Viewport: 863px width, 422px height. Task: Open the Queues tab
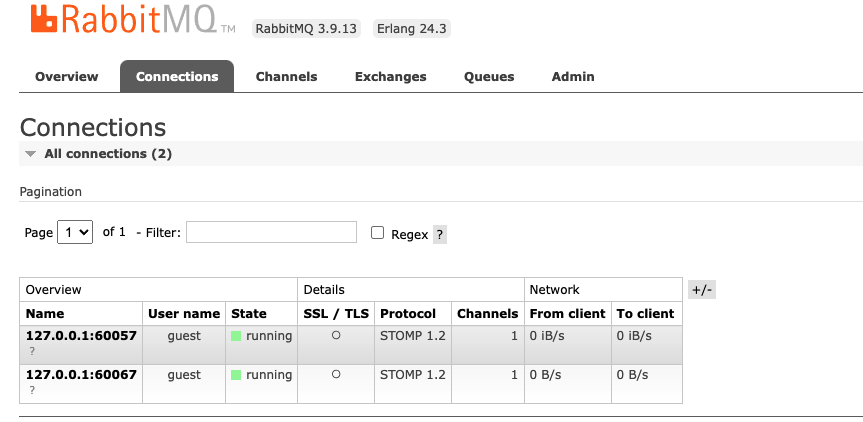(489, 77)
